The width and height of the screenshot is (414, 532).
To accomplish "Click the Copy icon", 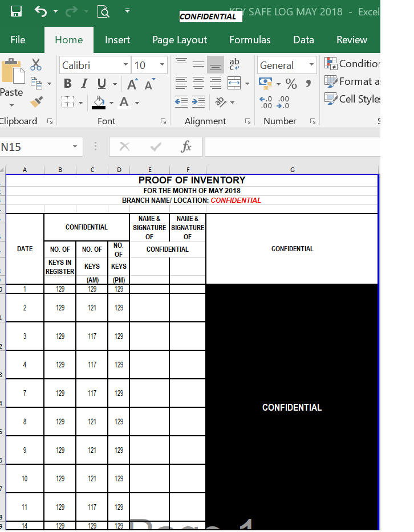I will point(36,83).
